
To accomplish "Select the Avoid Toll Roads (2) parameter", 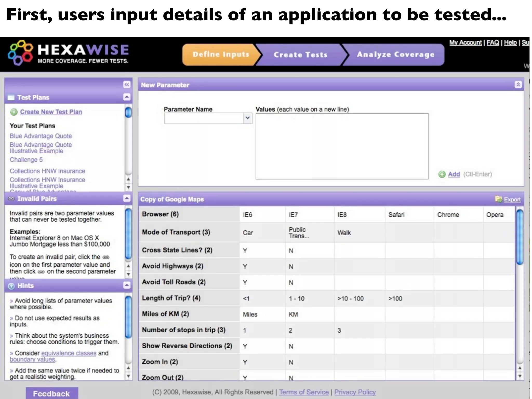I will pos(189,282).
